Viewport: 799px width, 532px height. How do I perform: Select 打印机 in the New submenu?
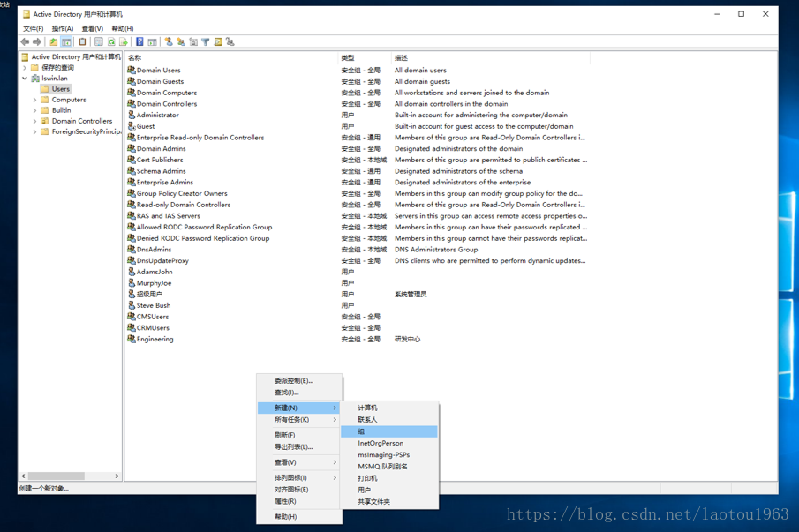coord(389,478)
